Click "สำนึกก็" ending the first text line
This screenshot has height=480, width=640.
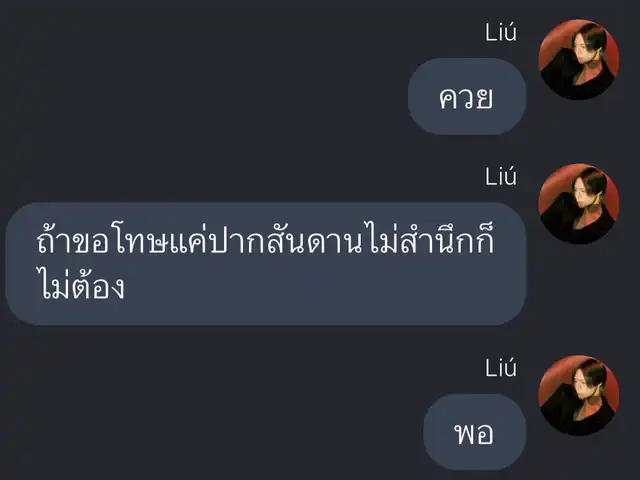coord(447,240)
